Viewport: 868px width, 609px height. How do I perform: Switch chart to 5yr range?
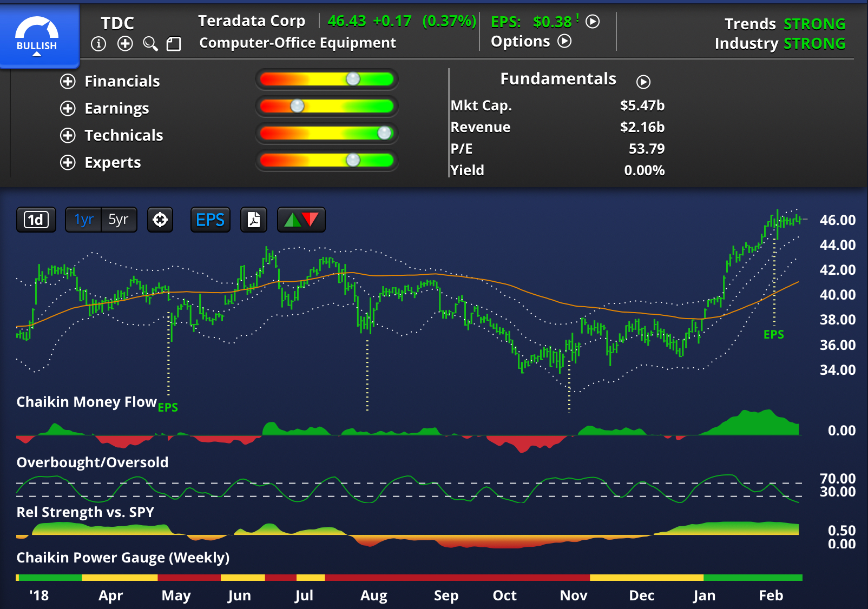[119, 220]
